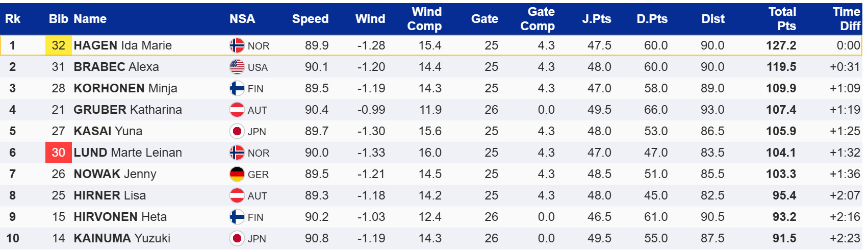Image resolution: width=868 pixels, height=250 pixels.
Task: Open athlete name HAGEN Ida Marie
Action: (122, 45)
